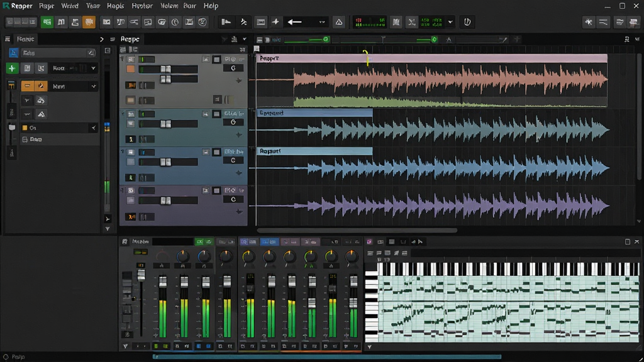Click the pan button on the first track
644x362 pixels.
pyautogui.click(x=233, y=68)
